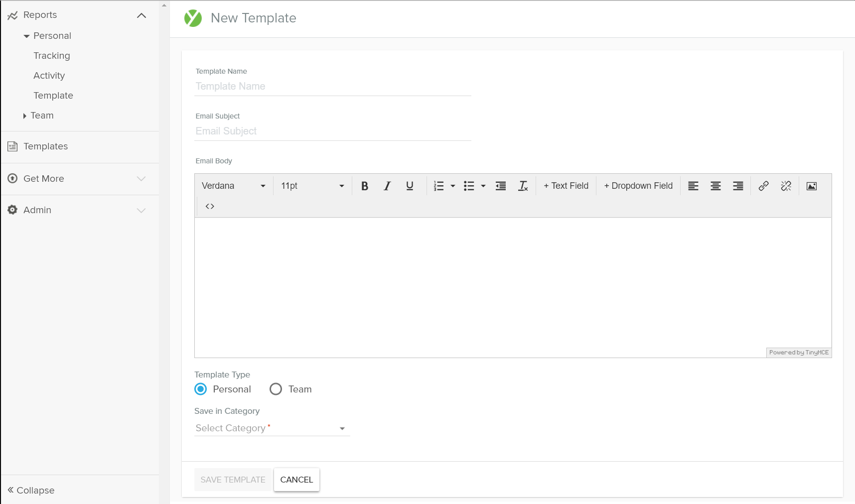Apply italic formatting to email body
The height and width of the screenshot is (504, 855).
[x=387, y=186]
